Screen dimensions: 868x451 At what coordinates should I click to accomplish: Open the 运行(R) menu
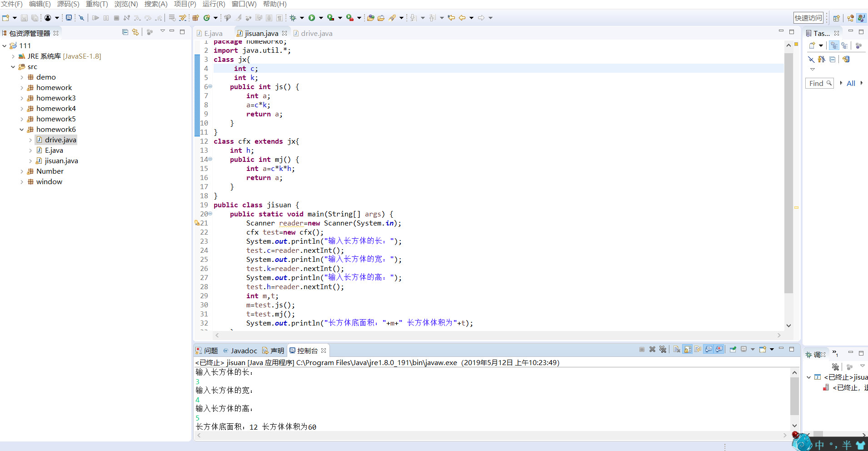(214, 4)
